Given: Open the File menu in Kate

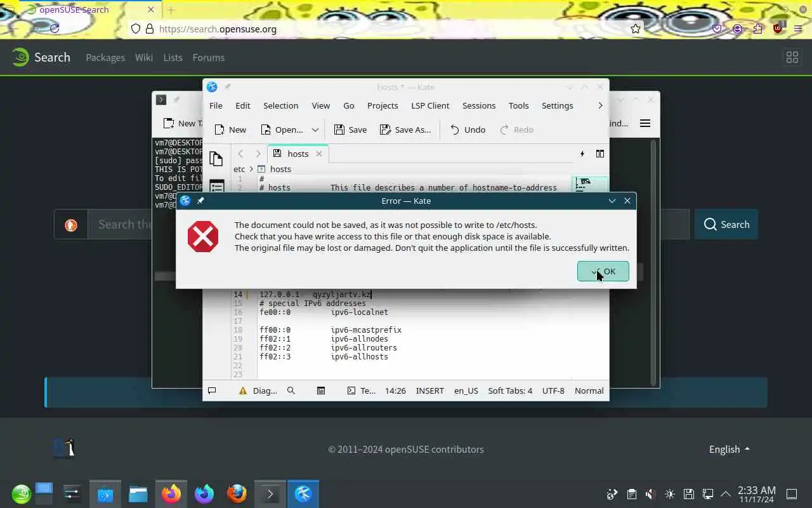Looking at the screenshot, I should [216, 105].
